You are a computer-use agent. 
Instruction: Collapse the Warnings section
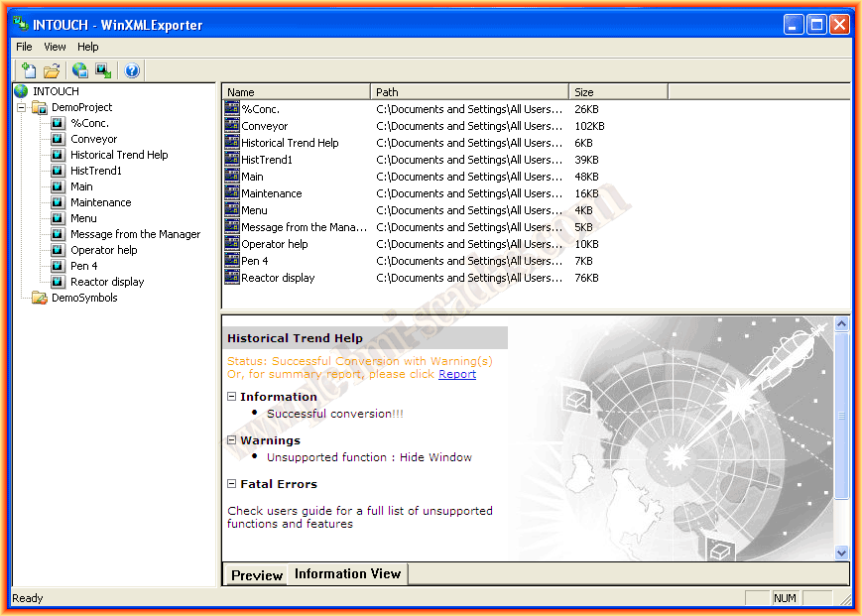click(232, 440)
